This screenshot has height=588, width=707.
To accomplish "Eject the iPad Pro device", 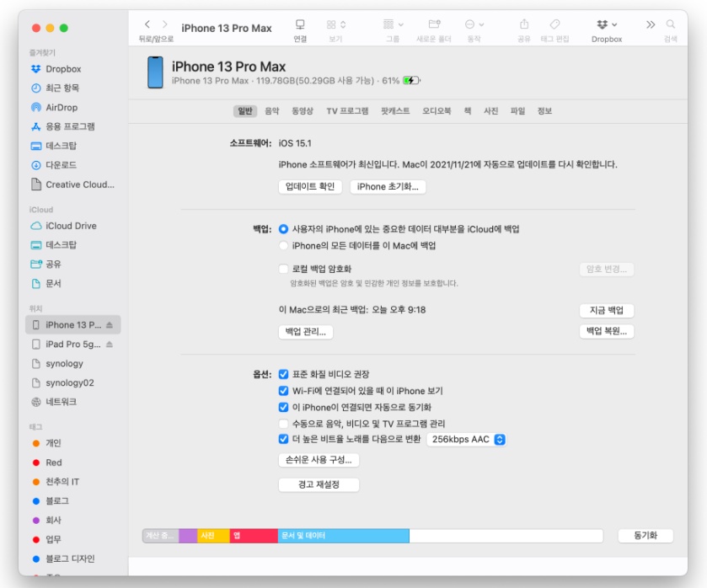I will (x=110, y=344).
